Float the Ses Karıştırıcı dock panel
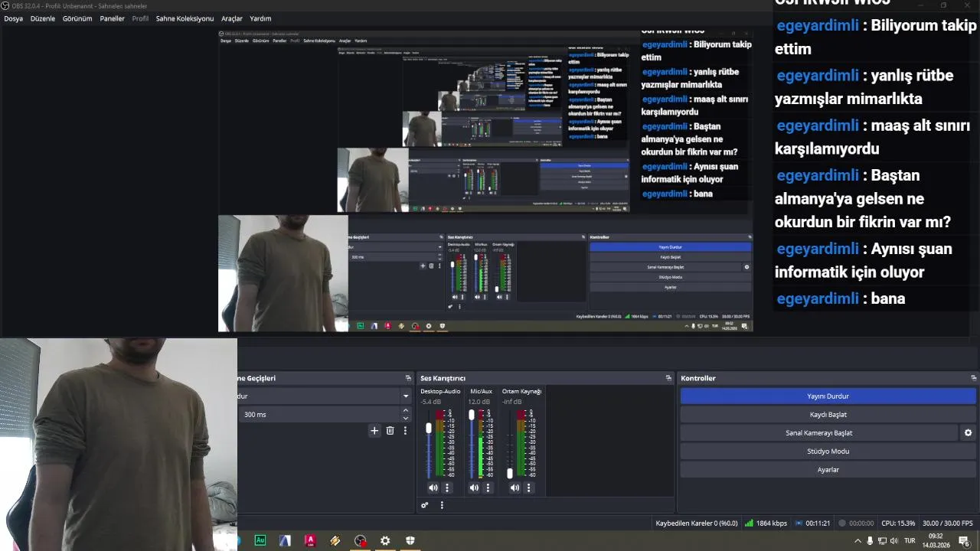The height and width of the screenshot is (551, 980). [668, 378]
